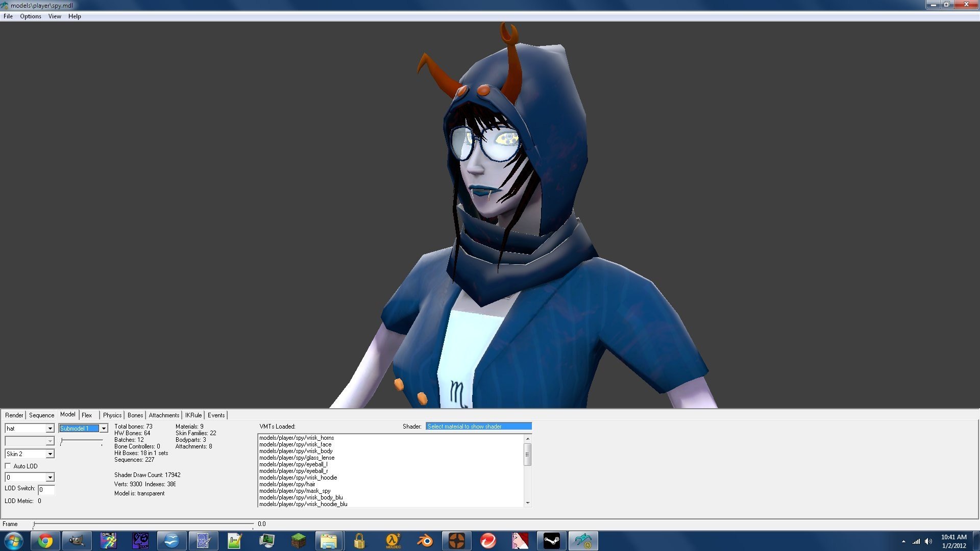Enable the Auto LOD checkbox

pyautogui.click(x=8, y=466)
